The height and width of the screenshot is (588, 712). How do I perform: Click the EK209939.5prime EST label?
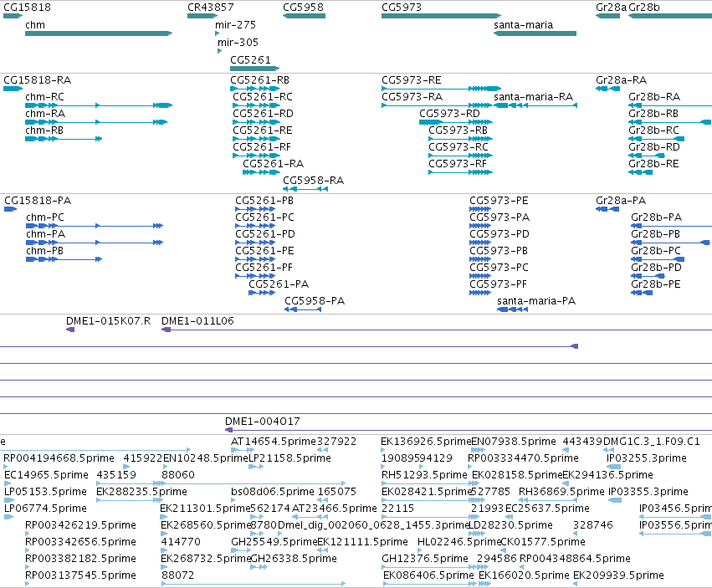618,575
